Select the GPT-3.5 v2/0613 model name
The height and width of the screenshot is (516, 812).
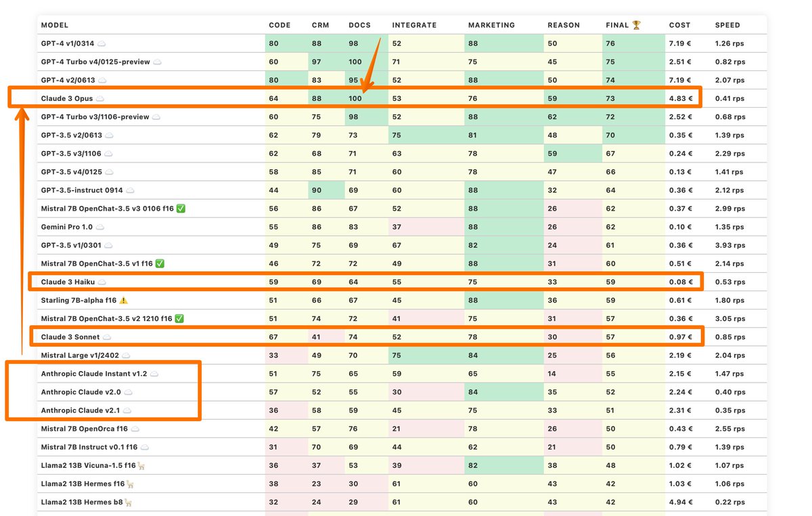pos(71,135)
